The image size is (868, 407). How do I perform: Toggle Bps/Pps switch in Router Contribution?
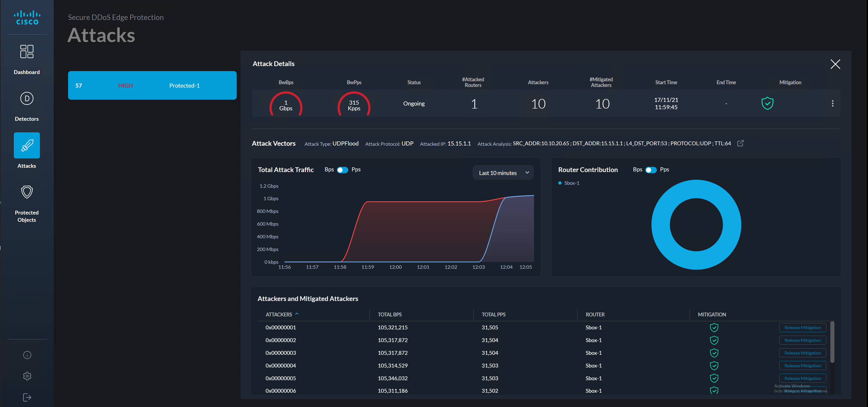coord(651,170)
